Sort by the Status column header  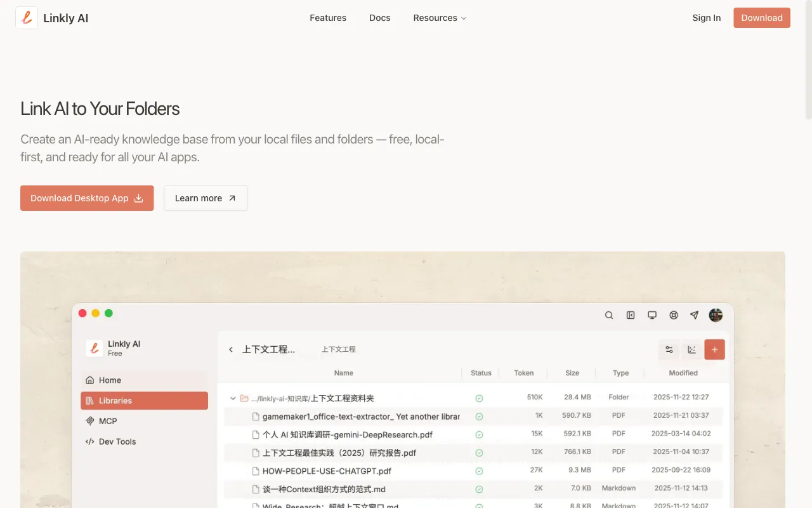click(x=481, y=373)
